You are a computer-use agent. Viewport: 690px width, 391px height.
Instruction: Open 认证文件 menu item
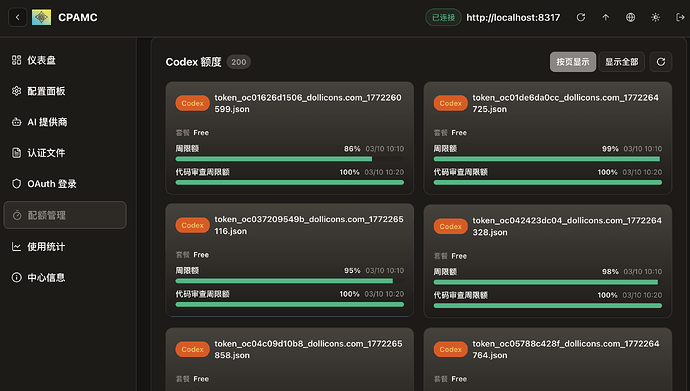[x=65, y=153]
